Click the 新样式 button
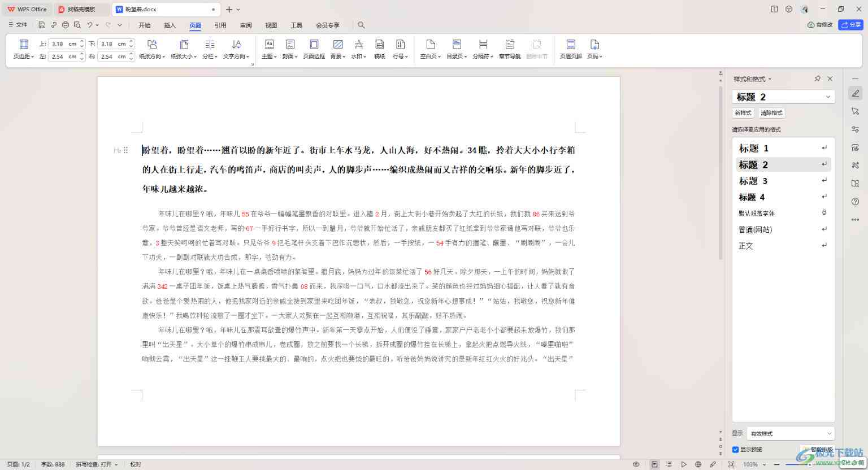Screen dimensions: 868x470 coord(743,113)
